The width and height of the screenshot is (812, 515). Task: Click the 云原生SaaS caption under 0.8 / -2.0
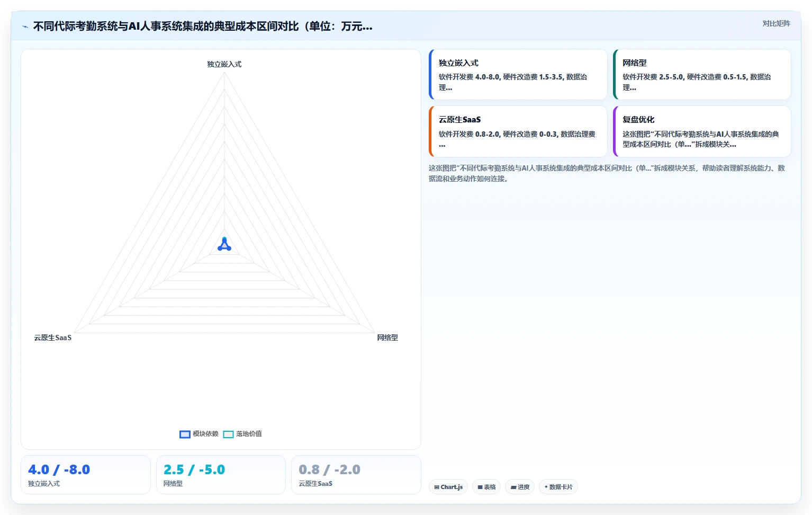pos(315,484)
